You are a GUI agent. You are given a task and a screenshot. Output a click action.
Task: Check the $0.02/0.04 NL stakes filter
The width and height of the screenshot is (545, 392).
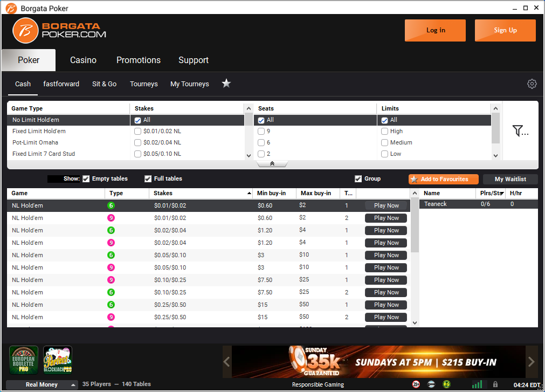tap(137, 142)
